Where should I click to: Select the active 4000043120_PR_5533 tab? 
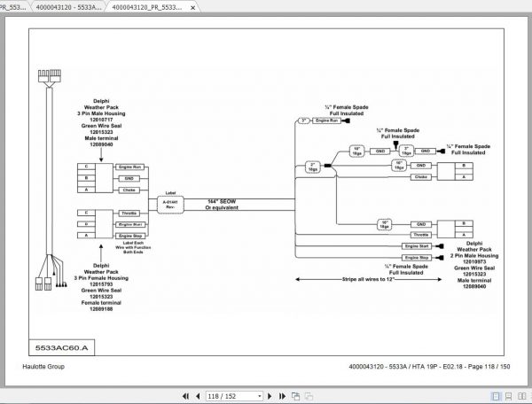tap(147, 7)
